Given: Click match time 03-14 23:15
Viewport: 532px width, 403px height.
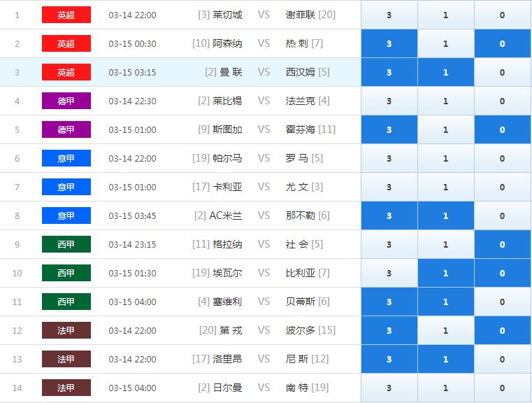Looking at the screenshot, I should pyautogui.click(x=132, y=244).
